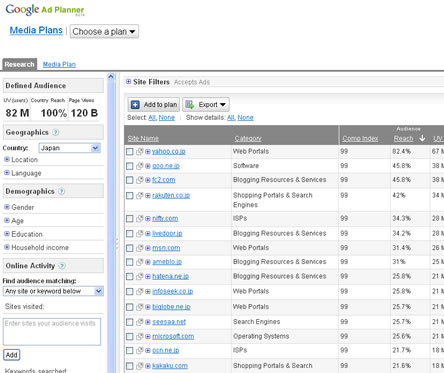Viewport: 444px width, 373px height.
Task: Open fc2.com in new window icon
Action: (x=140, y=180)
